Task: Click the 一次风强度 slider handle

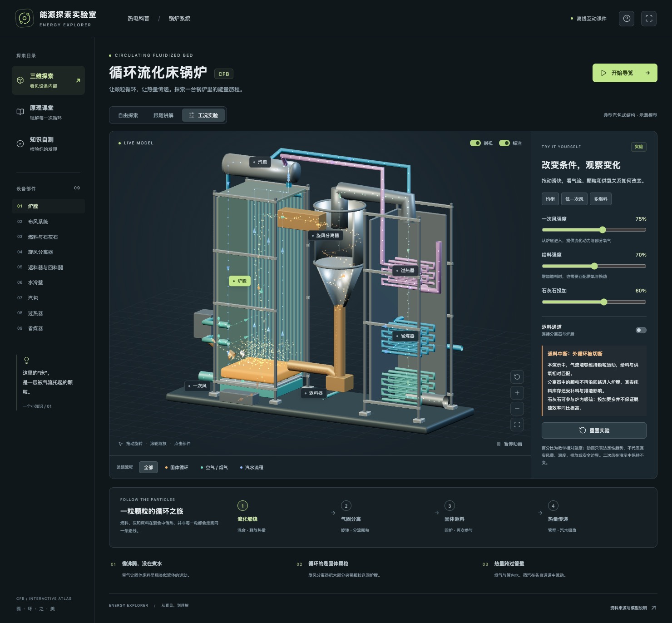Action: point(603,230)
